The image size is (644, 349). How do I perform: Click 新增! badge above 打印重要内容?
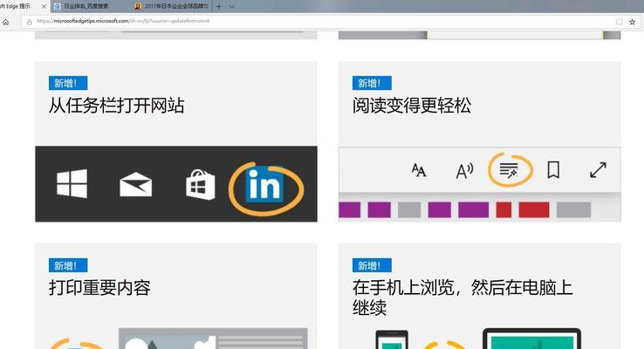click(x=68, y=265)
